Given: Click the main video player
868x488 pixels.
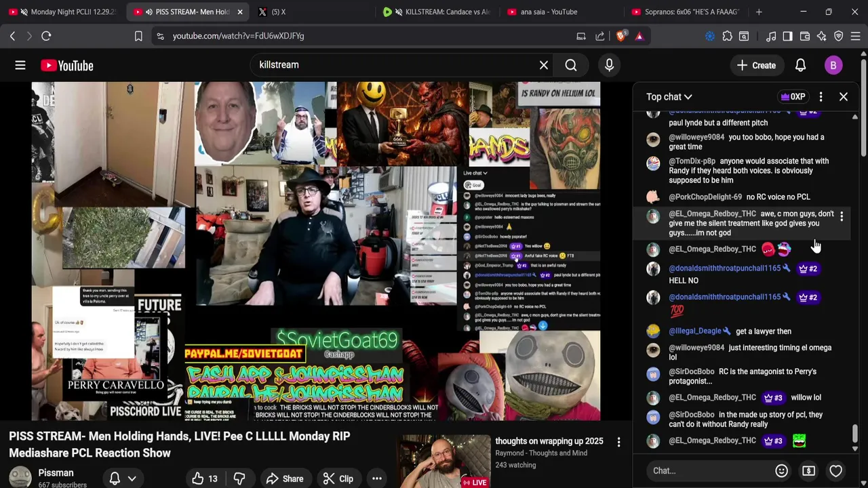Looking at the screenshot, I should click(x=316, y=251).
